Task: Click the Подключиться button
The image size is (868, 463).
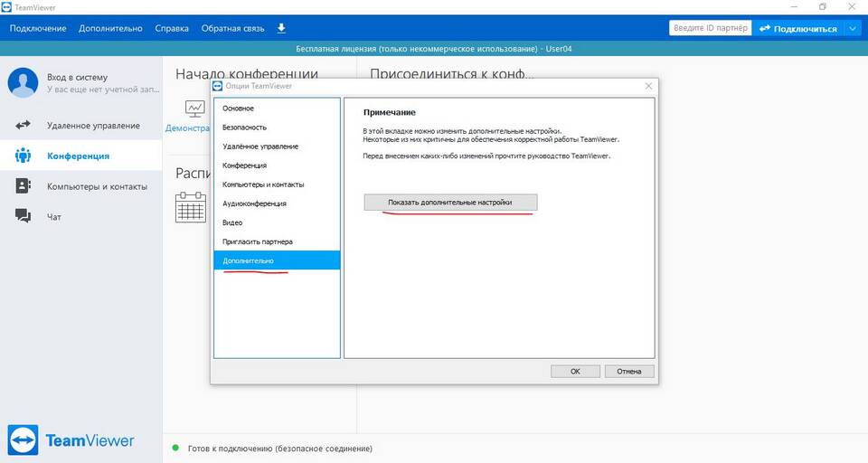Action: click(x=797, y=28)
